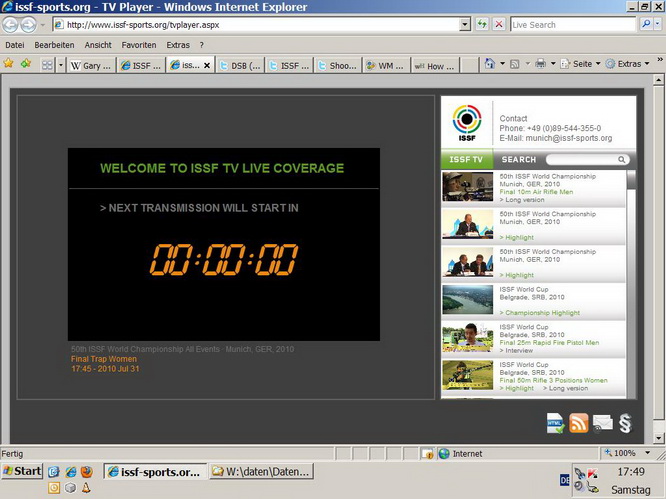Click the HTML embed code icon
The width and height of the screenshot is (666, 499).
(556, 423)
